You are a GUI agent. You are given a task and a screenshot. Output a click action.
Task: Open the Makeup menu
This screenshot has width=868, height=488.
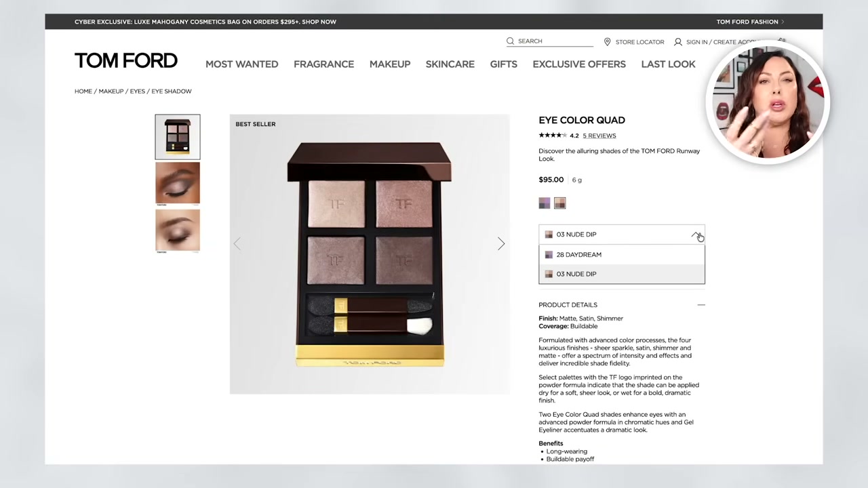[390, 64]
